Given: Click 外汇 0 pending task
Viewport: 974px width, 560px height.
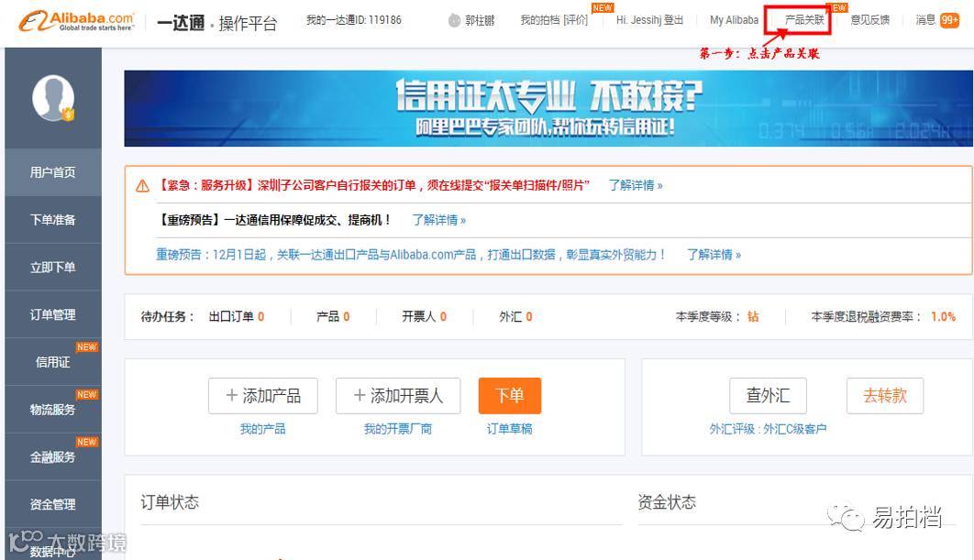Looking at the screenshot, I should tap(515, 316).
